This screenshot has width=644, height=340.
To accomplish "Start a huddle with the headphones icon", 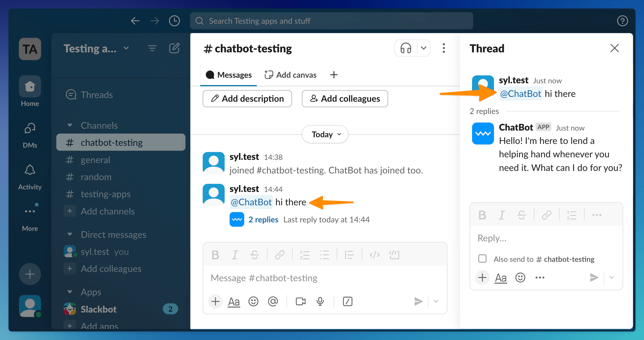I will coord(405,48).
